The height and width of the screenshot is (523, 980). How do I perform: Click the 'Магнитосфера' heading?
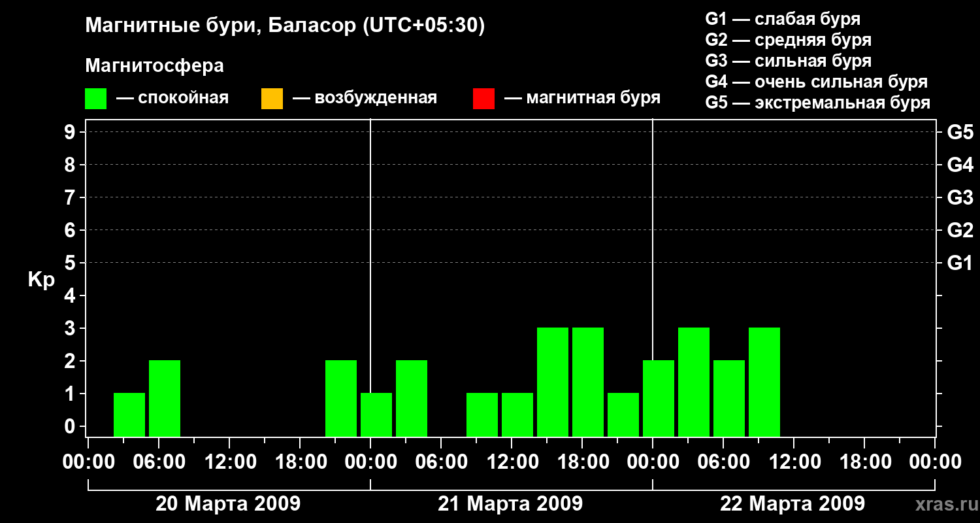tap(154, 66)
